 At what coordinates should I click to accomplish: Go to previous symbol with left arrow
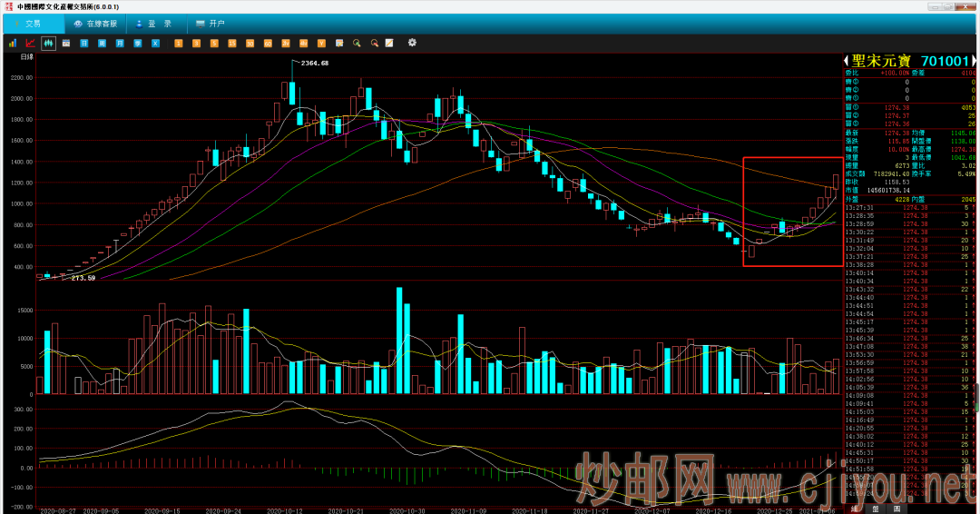tap(847, 60)
